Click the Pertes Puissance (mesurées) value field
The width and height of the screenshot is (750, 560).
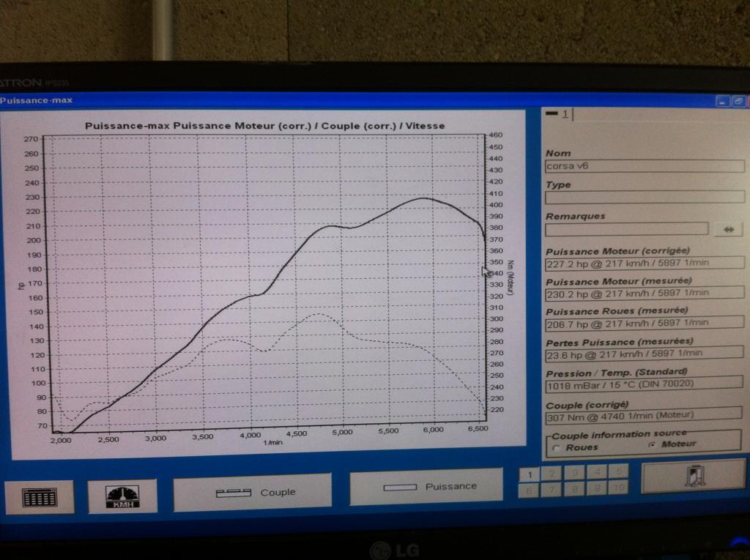click(x=645, y=354)
